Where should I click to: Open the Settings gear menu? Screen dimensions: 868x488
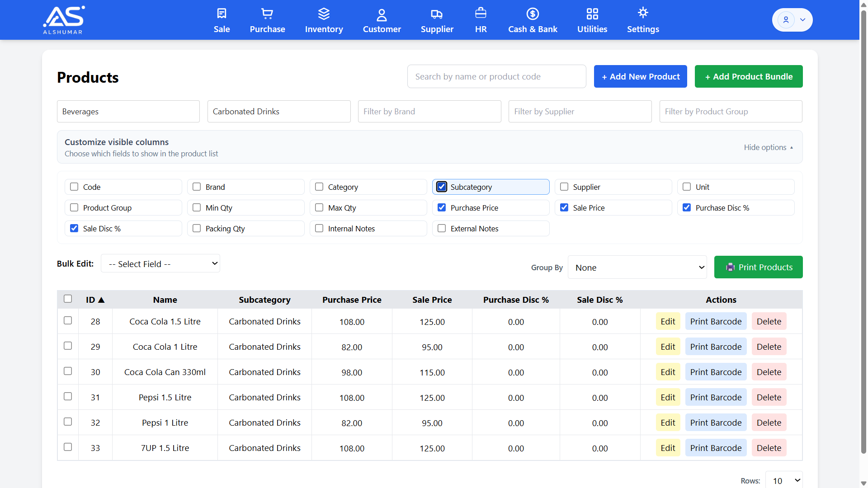click(x=642, y=14)
